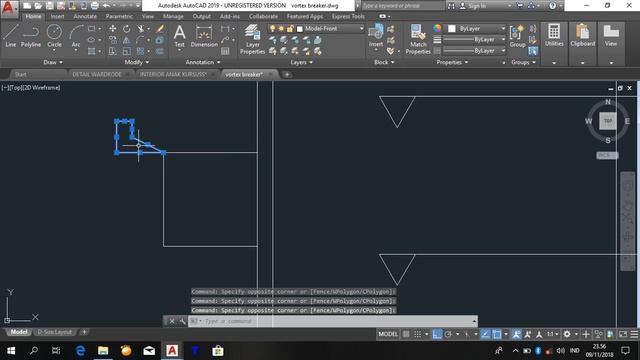Image resolution: width=640 pixels, height=360 pixels.
Task: Click the Plot printer icon in quick access
Action: (94, 6)
